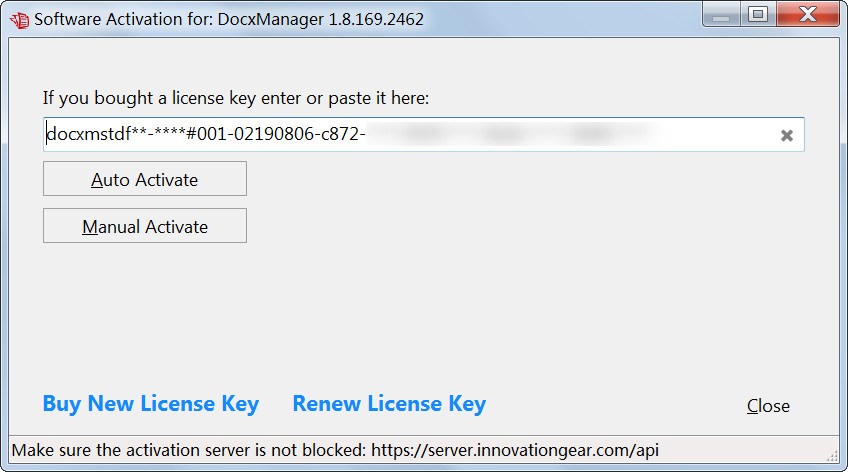Click the version number 1.8.169.2462 in the title

[376, 19]
